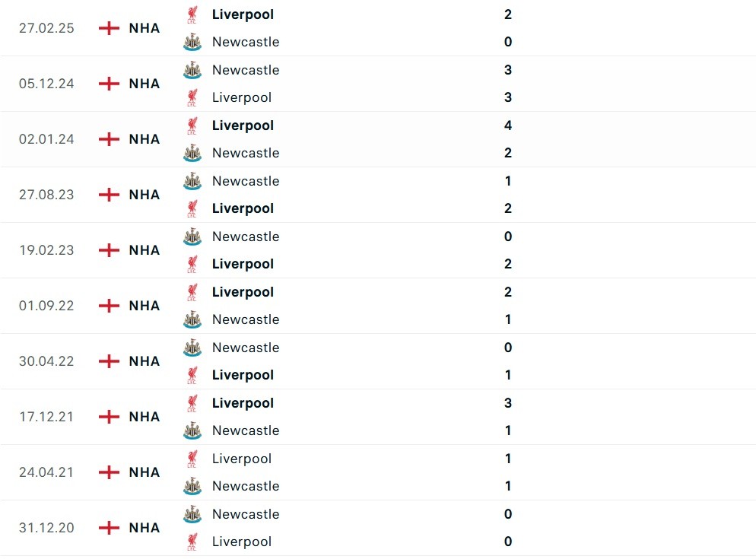The width and height of the screenshot is (756, 559).
Task: Click England flag beside 27.02.25 match
Action: [x=110, y=28]
